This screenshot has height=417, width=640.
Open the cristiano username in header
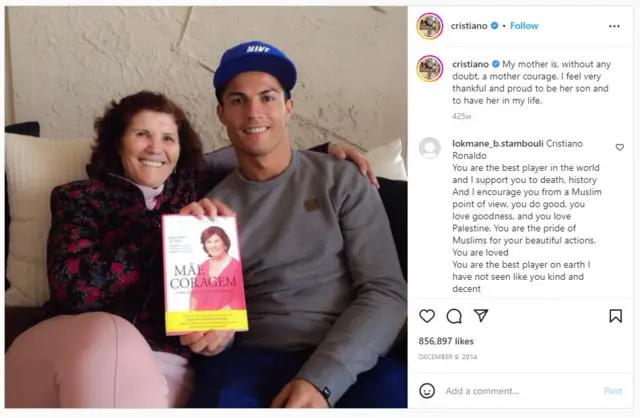click(x=469, y=26)
